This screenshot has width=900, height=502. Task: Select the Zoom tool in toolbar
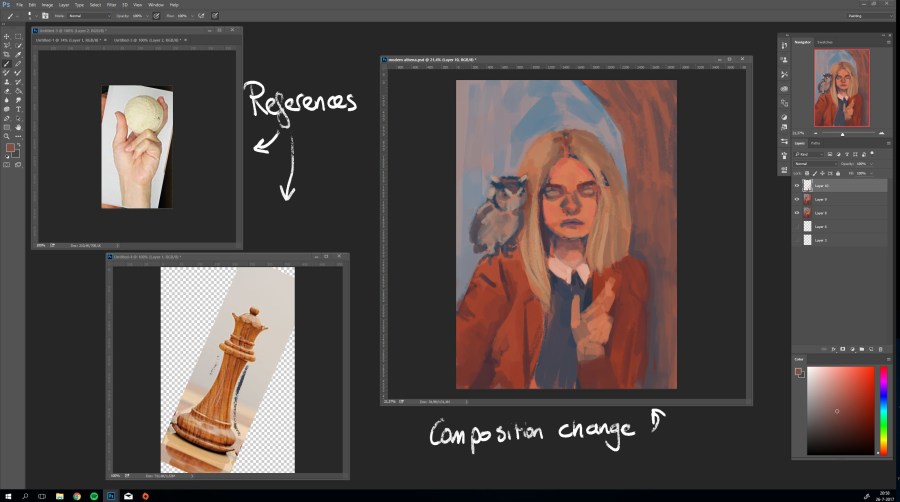tap(7, 136)
